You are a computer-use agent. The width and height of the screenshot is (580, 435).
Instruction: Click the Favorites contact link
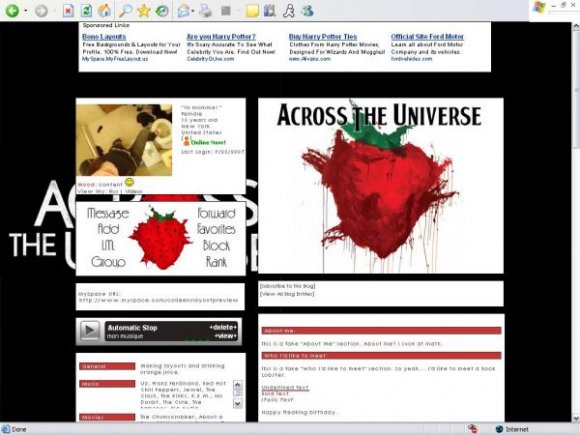pyautogui.click(x=216, y=229)
